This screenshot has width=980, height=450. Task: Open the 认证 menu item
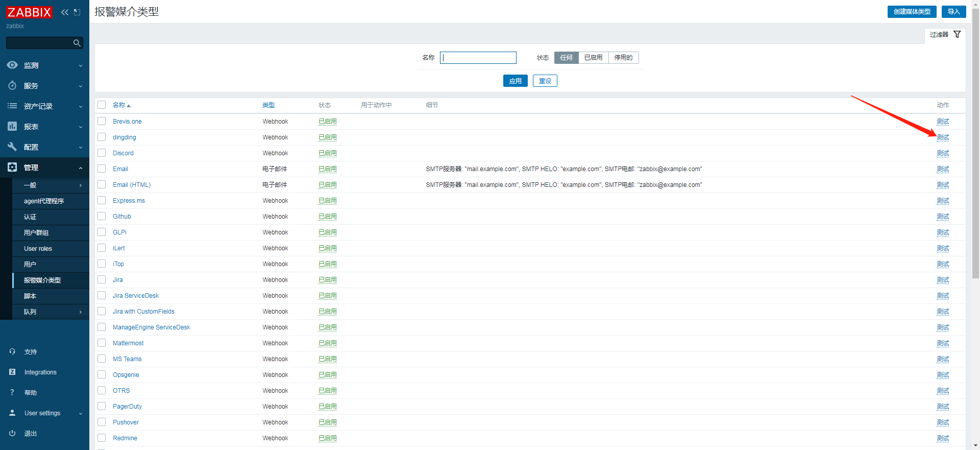click(51, 217)
